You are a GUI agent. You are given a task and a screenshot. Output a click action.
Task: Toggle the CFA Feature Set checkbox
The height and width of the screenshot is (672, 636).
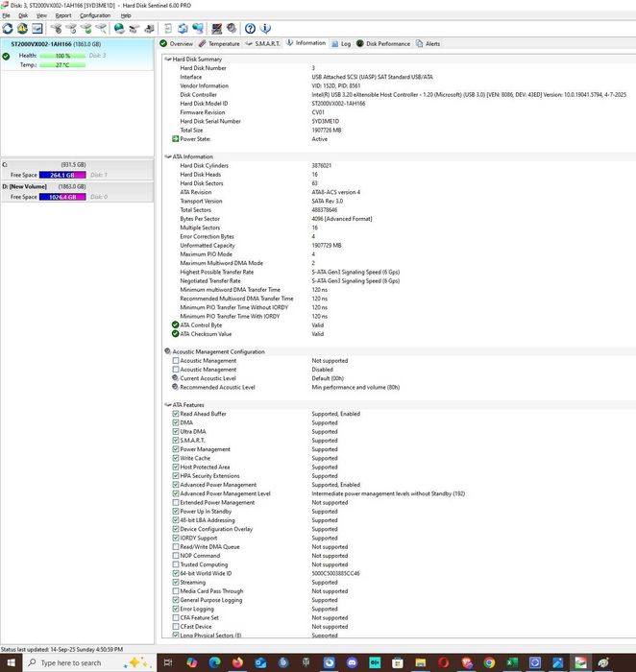pyautogui.click(x=176, y=617)
